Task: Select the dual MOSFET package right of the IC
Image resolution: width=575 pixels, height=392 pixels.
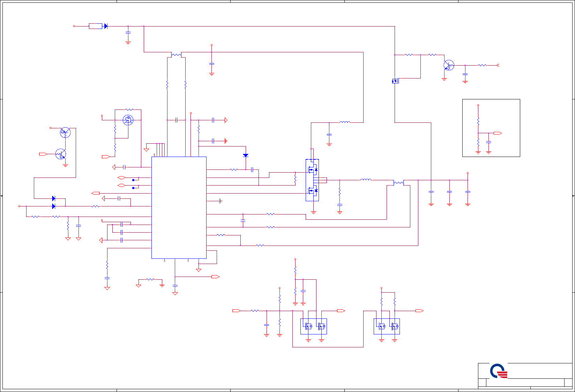Action: pyautogui.click(x=312, y=180)
